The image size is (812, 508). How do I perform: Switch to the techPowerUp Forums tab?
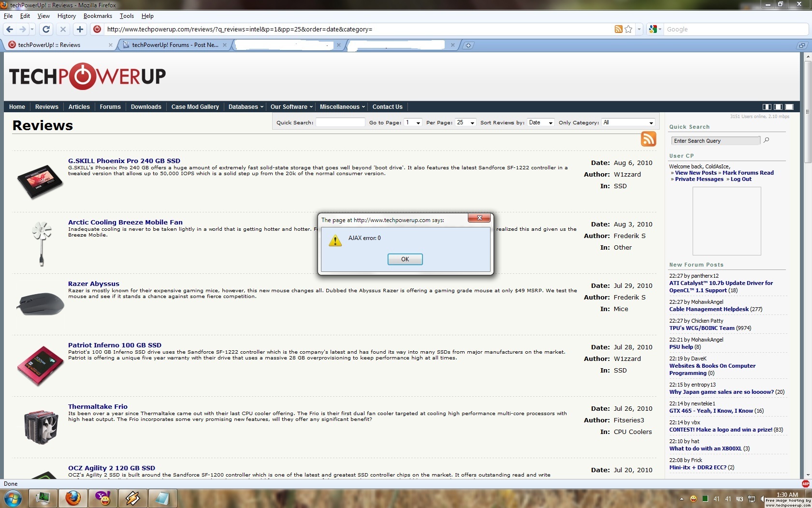tap(174, 45)
